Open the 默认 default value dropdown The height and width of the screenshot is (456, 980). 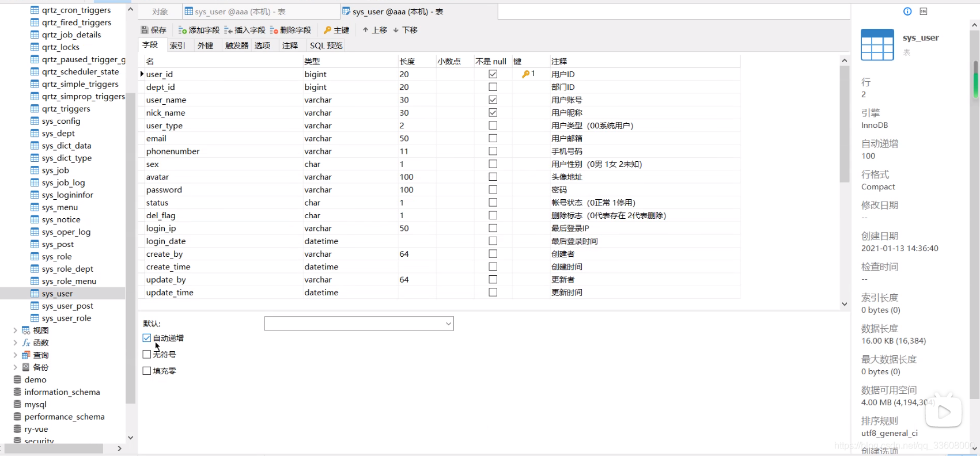448,324
